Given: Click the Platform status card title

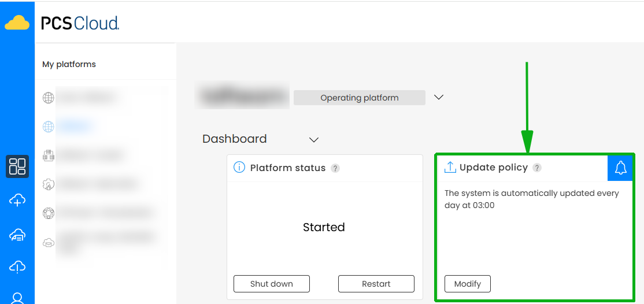Looking at the screenshot, I should [288, 168].
